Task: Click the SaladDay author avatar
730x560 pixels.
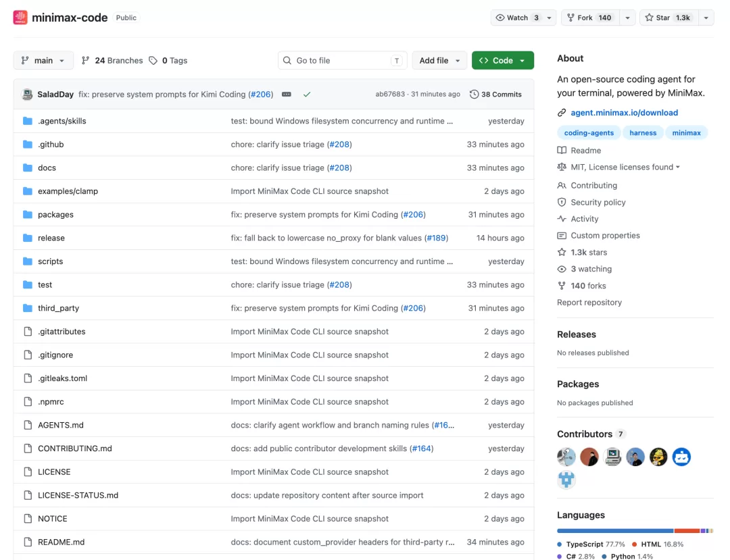Action: pyautogui.click(x=28, y=95)
